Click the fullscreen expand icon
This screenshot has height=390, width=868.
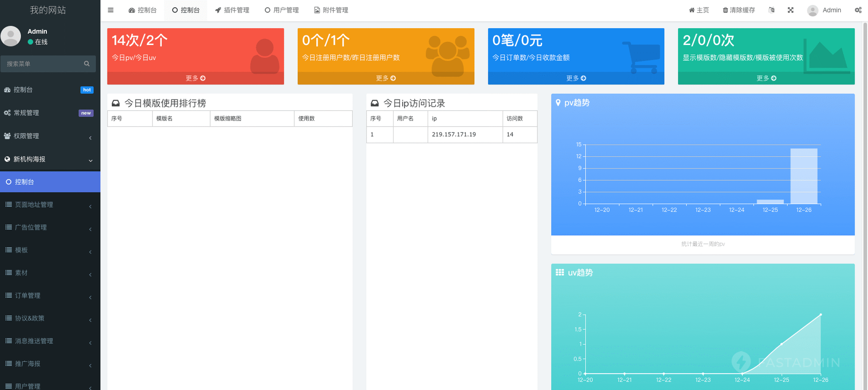pos(790,10)
